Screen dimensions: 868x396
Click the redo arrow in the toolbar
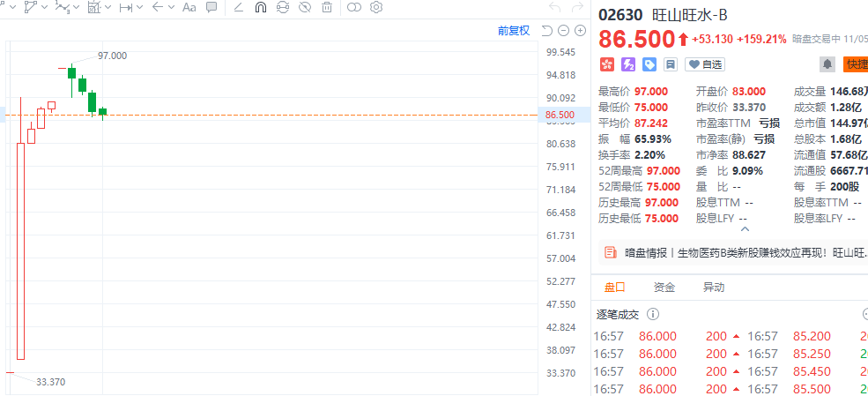point(577,7)
